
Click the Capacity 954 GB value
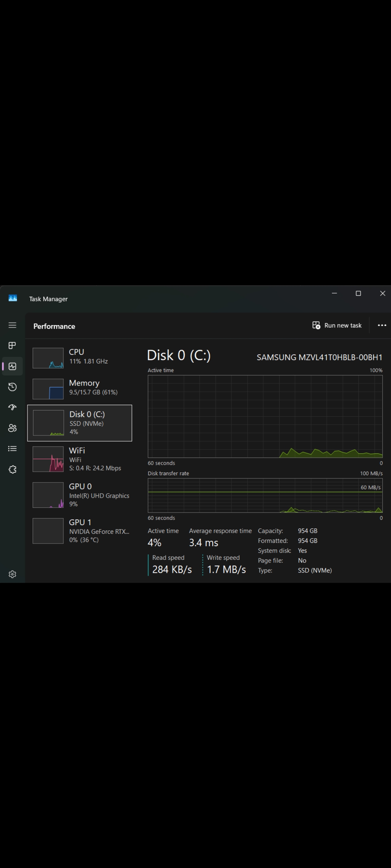[x=307, y=531]
